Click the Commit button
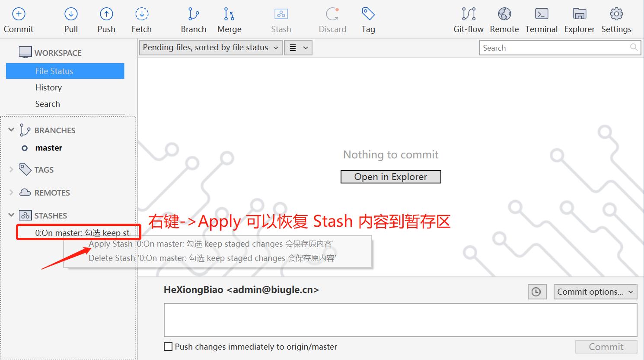This screenshot has height=360, width=644. pos(606,347)
